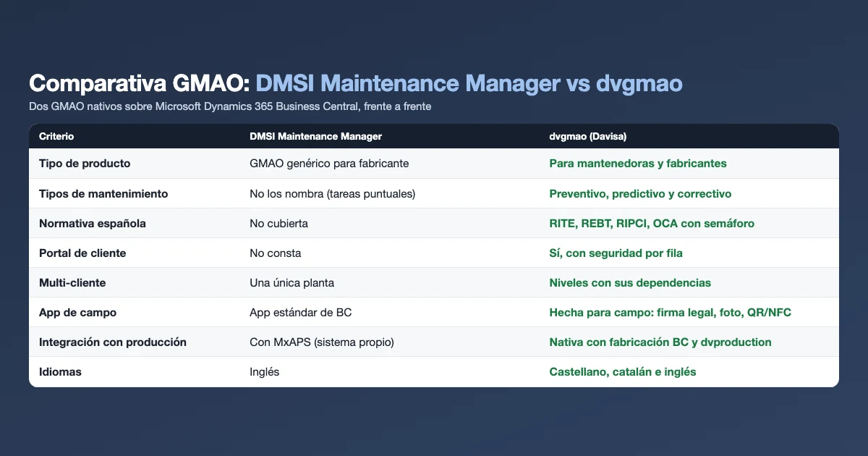This screenshot has height=456, width=868.
Task: Click the cell 'Sí, con seguridad por fila'
Action: (616, 253)
